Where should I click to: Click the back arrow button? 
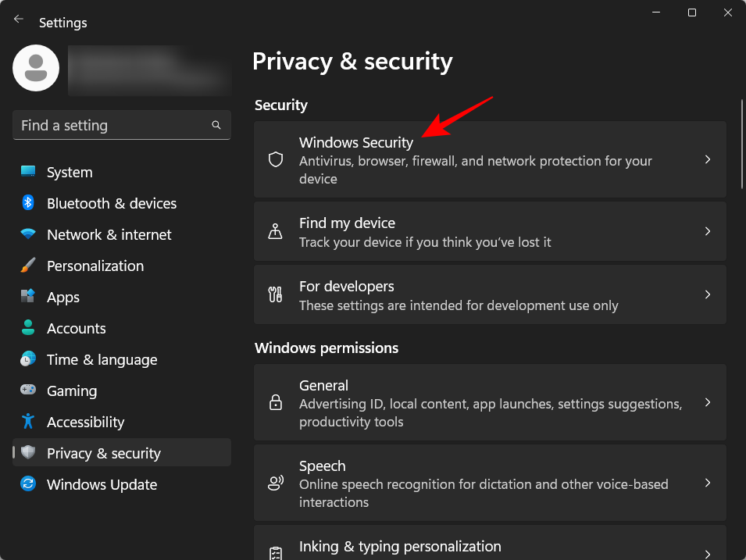[x=18, y=19]
